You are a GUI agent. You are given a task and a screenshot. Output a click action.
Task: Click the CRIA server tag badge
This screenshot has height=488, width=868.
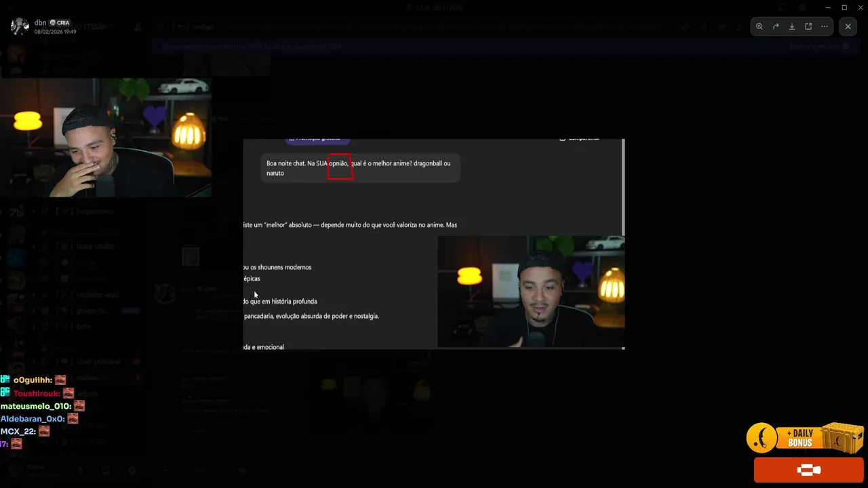60,22
